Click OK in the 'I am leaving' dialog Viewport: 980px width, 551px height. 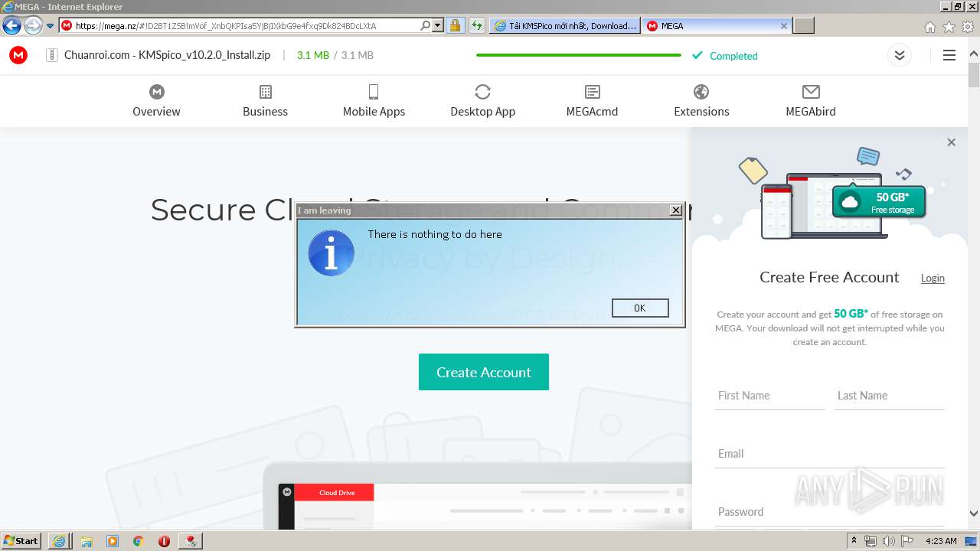(x=640, y=308)
